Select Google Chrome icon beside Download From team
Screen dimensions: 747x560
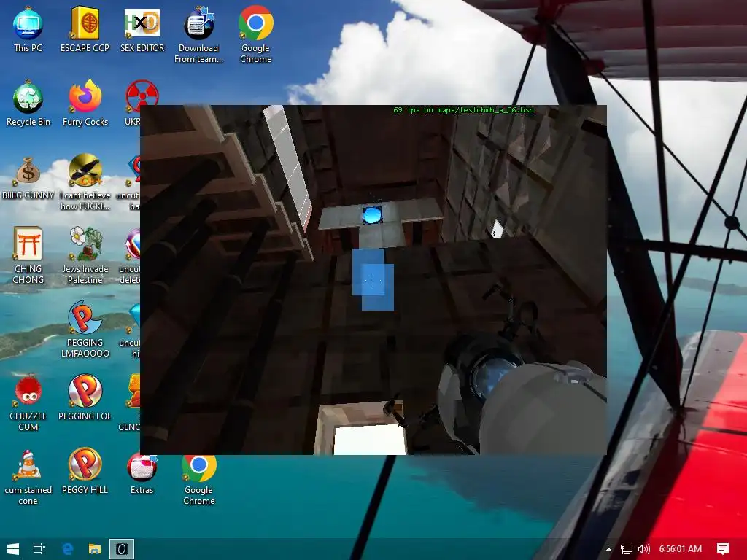click(x=256, y=35)
